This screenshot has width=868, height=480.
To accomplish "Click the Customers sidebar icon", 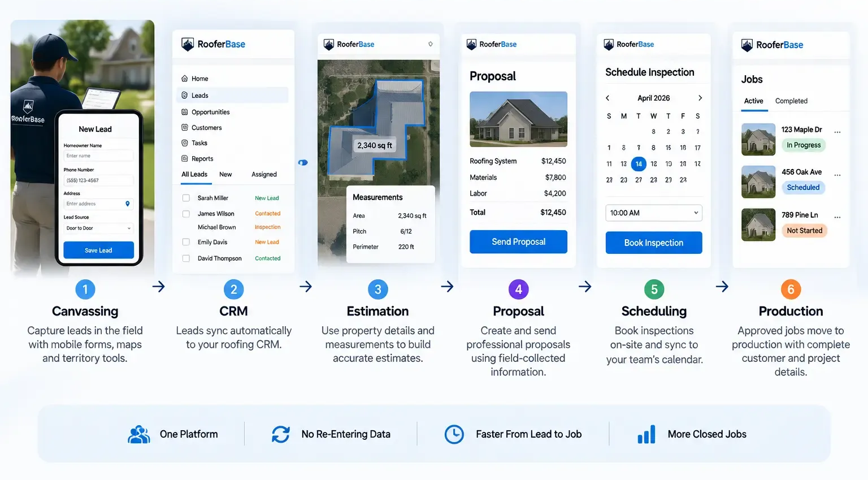I will tap(184, 128).
